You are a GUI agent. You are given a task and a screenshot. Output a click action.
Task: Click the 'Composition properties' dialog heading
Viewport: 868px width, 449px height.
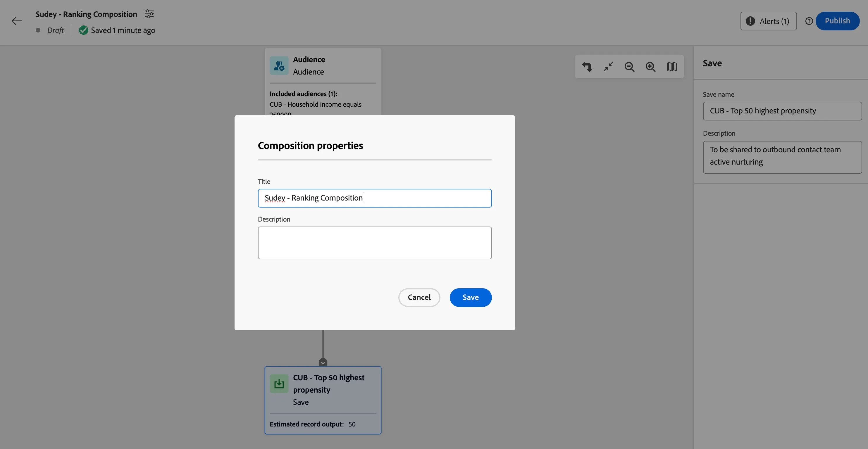point(310,146)
